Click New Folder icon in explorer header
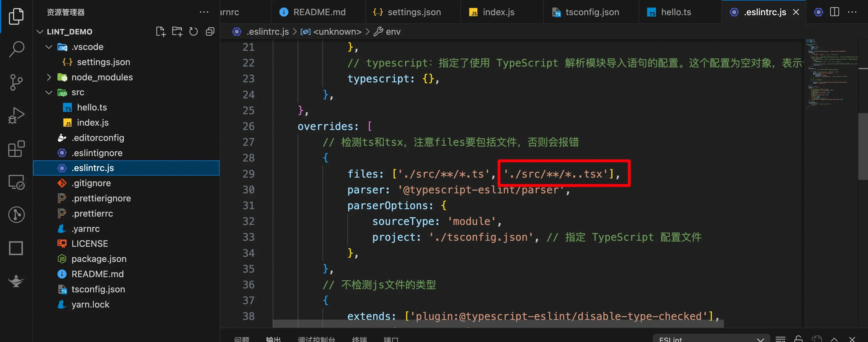868x342 pixels. coord(177,32)
